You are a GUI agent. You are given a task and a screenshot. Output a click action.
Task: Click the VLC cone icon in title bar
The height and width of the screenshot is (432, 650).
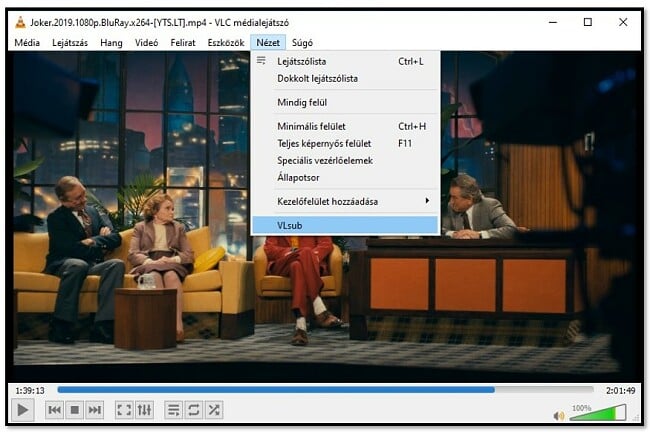(x=20, y=22)
